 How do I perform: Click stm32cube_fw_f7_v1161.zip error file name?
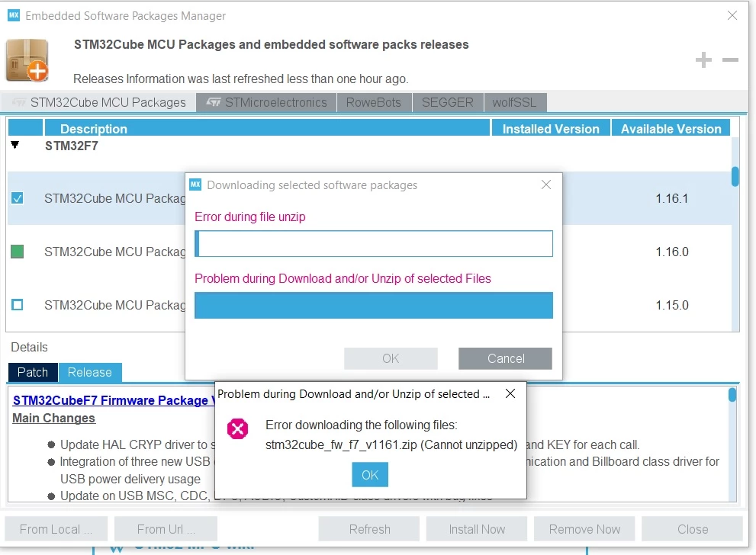(341, 444)
